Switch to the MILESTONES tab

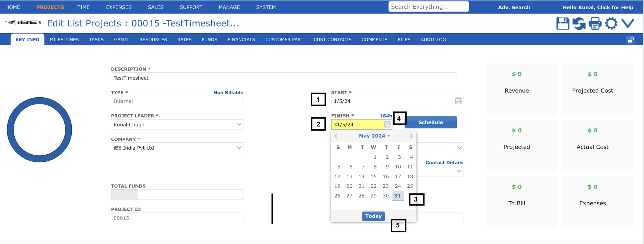[x=64, y=39]
